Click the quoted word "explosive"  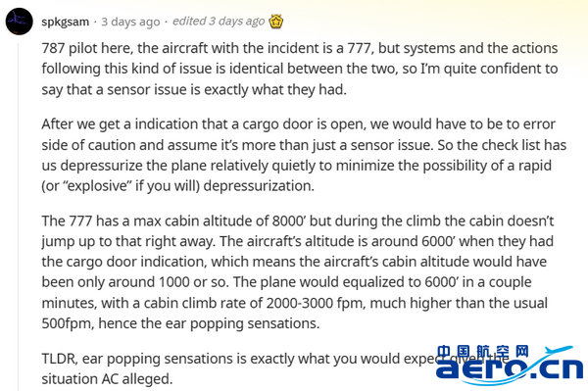[97, 186]
